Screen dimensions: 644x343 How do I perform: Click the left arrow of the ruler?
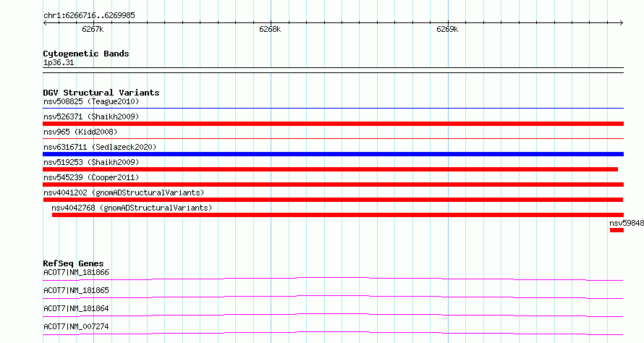point(46,22)
